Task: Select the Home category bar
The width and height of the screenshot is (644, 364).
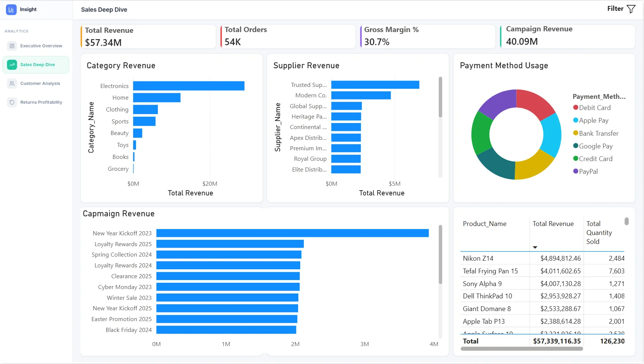Action: pyautogui.click(x=156, y=98)
